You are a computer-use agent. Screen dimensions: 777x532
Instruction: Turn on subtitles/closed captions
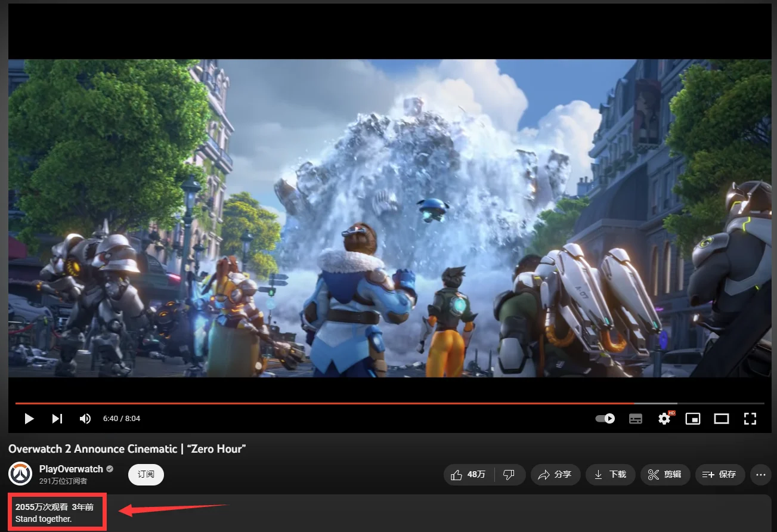636,419
